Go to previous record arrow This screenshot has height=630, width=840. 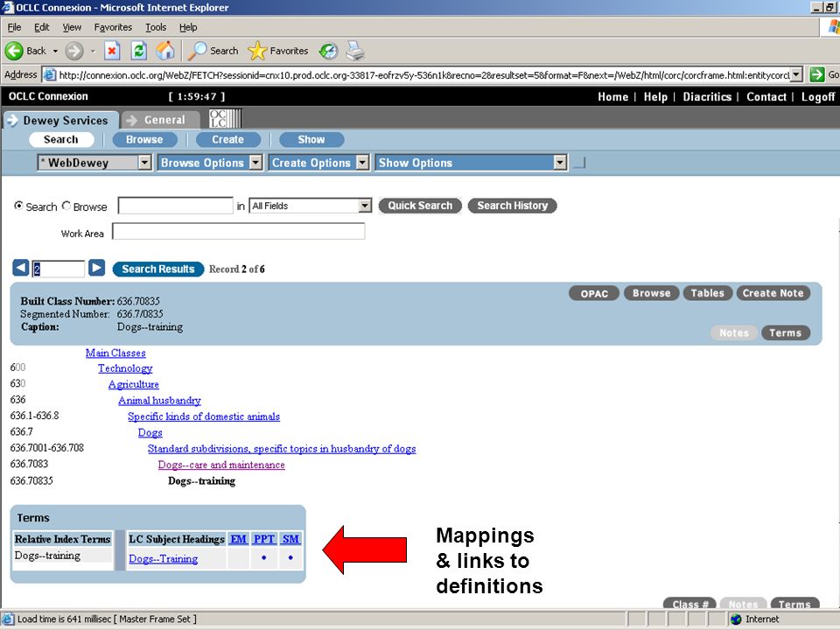point(21,268)
